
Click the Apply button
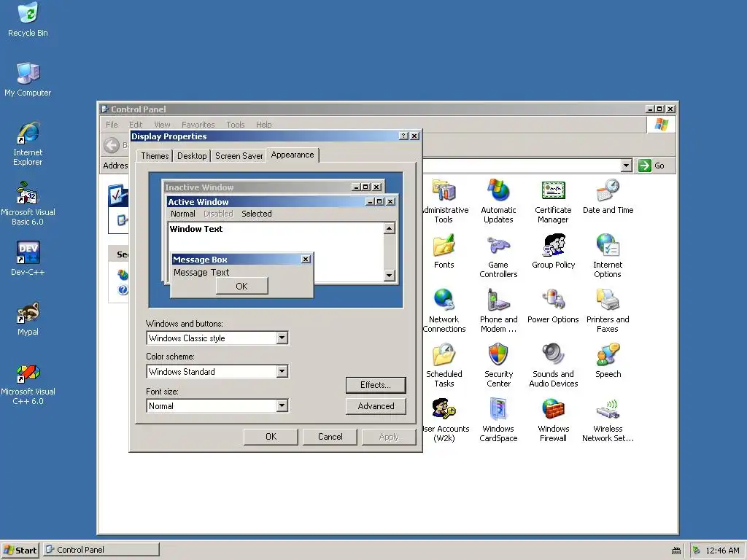pyautogui.click(x=389, y=437)
